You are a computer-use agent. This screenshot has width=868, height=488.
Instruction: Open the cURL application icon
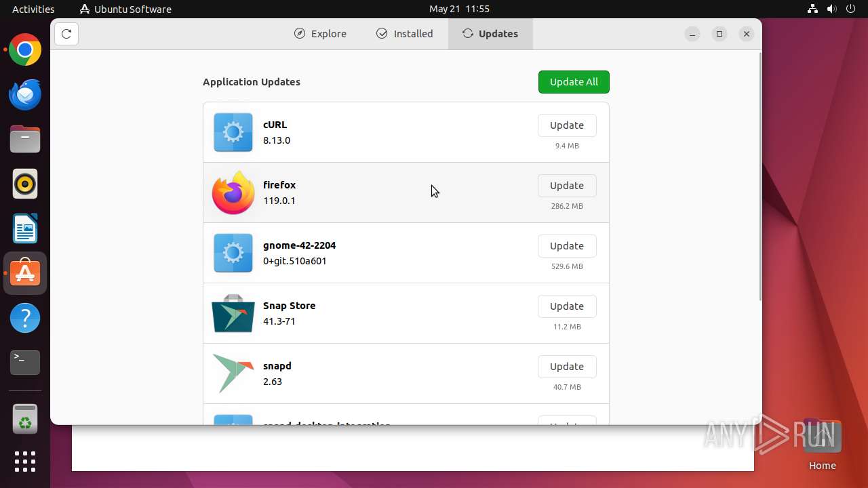(x=233, y=132)
